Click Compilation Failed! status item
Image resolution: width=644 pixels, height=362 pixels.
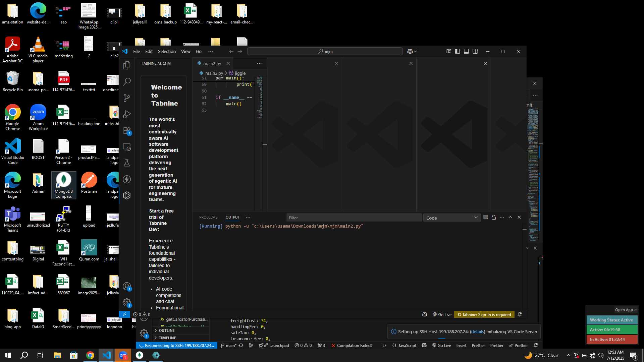click(351, 345)
